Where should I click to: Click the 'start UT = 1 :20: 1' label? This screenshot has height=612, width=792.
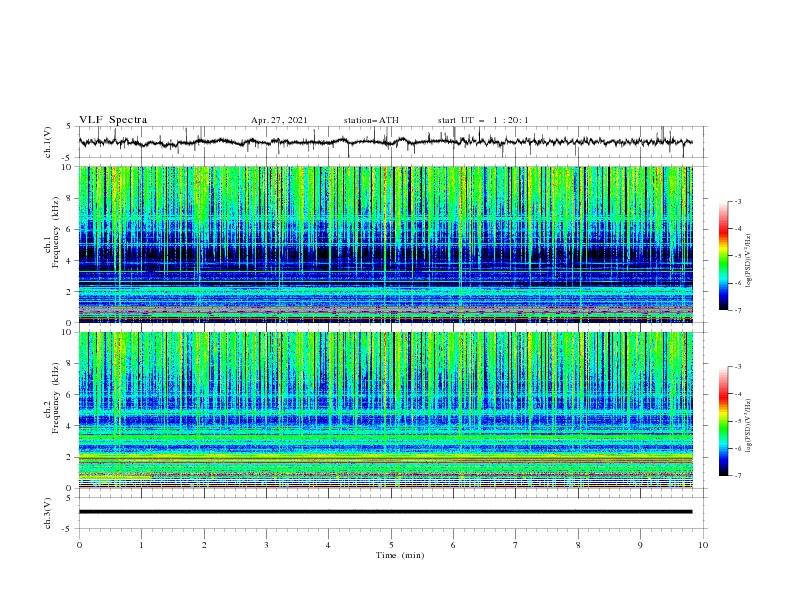(x=483, y=120)
